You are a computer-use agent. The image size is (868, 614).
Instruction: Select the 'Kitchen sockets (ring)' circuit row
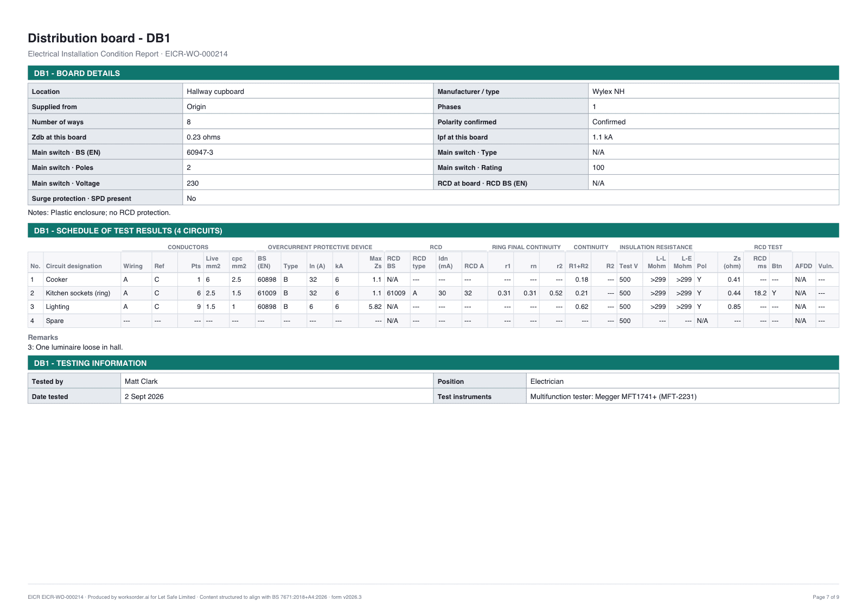[433, 293]
